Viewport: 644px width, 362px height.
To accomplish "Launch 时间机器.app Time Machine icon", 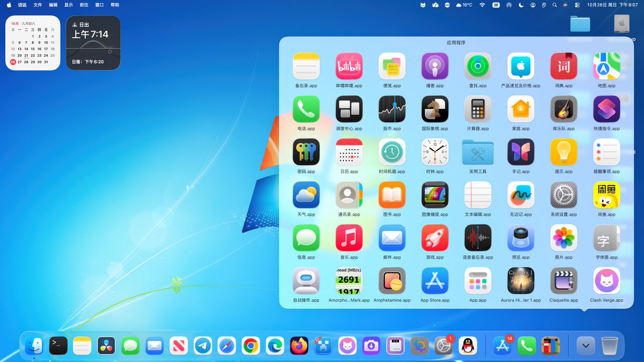I will tap(392, 152).
